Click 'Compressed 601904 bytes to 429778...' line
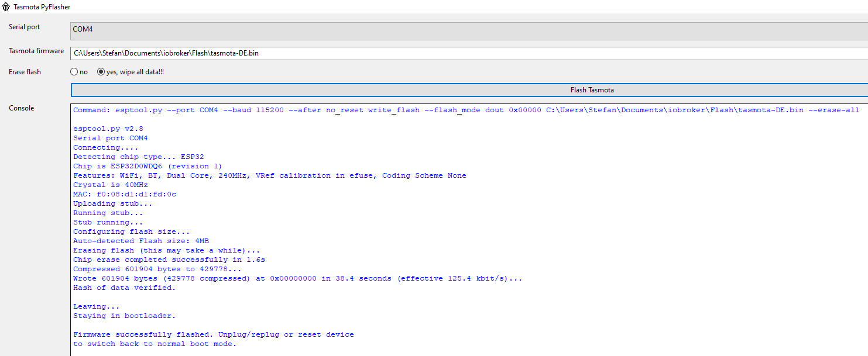The image size is (868, 356). point(157,269)
